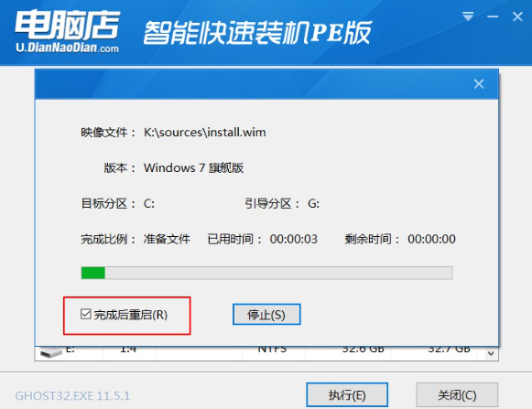Image resolution: width=532 pixels, height=409 pixels.
Task: Select the E: partition row NTFS cell
Action: point(273,350)
